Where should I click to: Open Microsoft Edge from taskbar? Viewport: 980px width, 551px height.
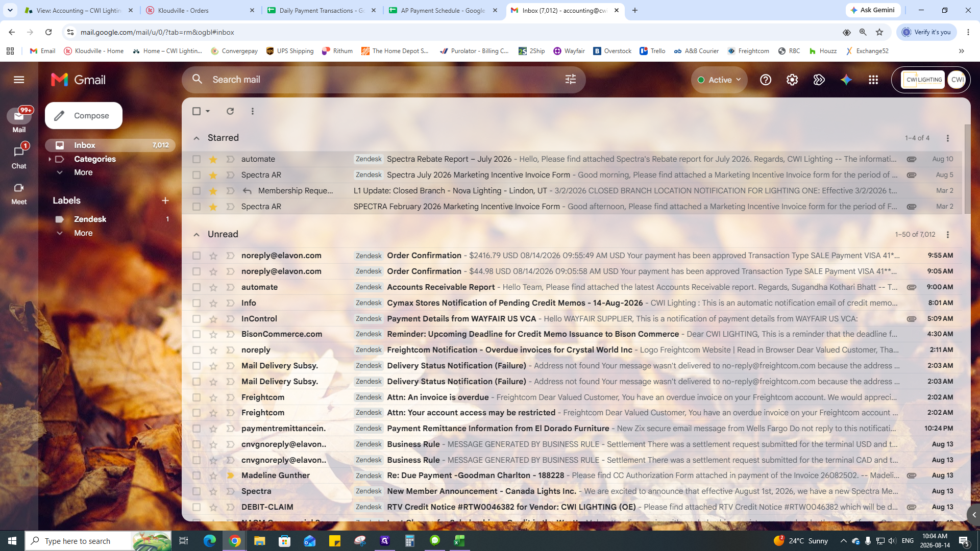pyautogui.click(x=210, y=541)
